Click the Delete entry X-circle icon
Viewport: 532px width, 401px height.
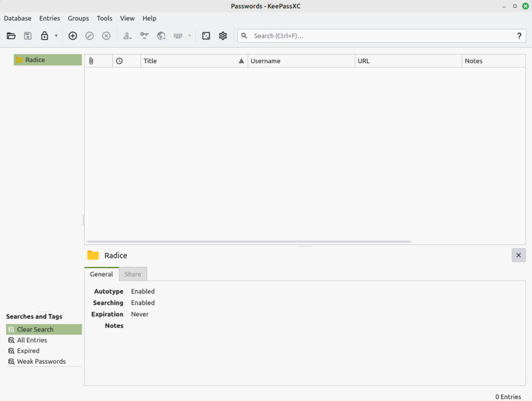point(106,36)
